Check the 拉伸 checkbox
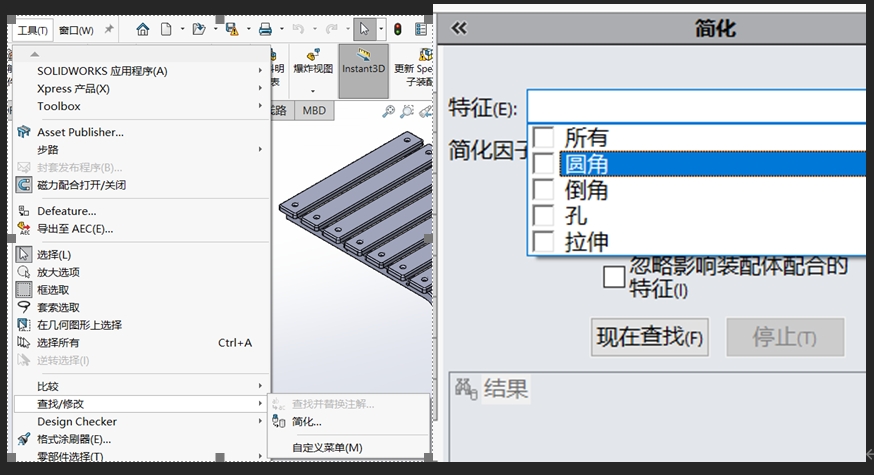Image resolution: width=874 pixels, height=475 pixels. point(543,242)
